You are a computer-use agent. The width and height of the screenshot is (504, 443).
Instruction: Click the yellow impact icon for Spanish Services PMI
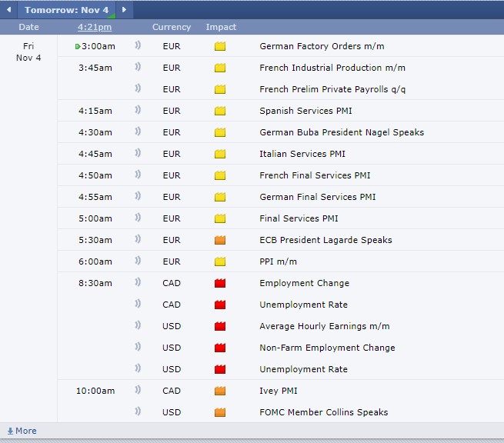click(x=220, y=111)
